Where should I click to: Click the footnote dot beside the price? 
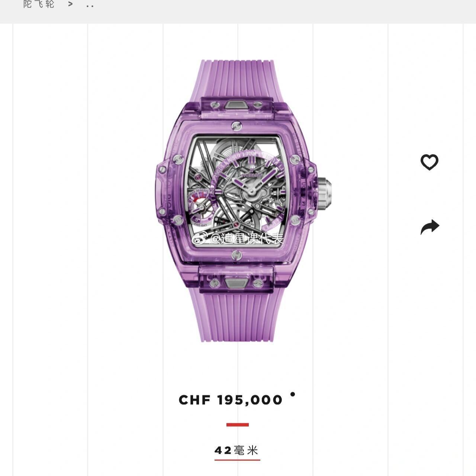pos(293,394)
